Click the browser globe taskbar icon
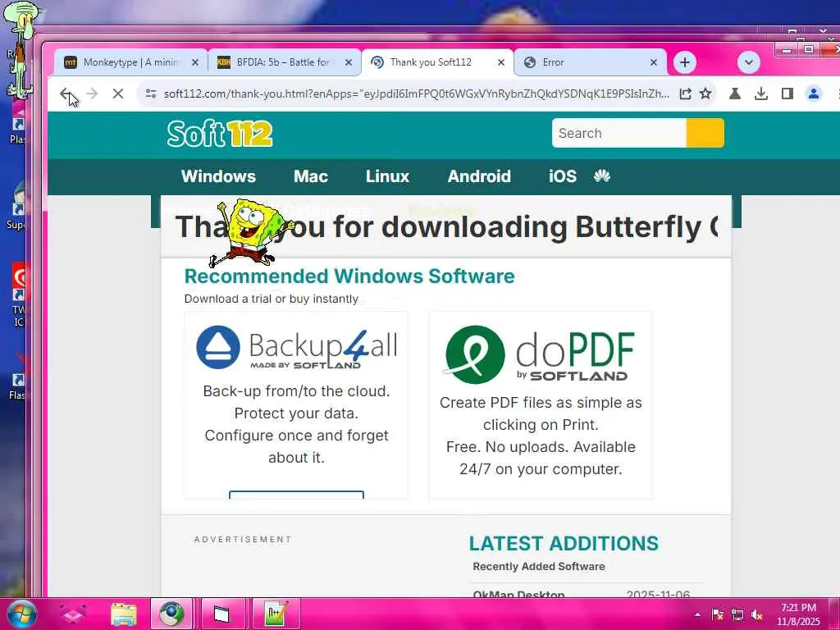Screen dimensions: 840x630 pyautogui.click(x=171, y=614)
